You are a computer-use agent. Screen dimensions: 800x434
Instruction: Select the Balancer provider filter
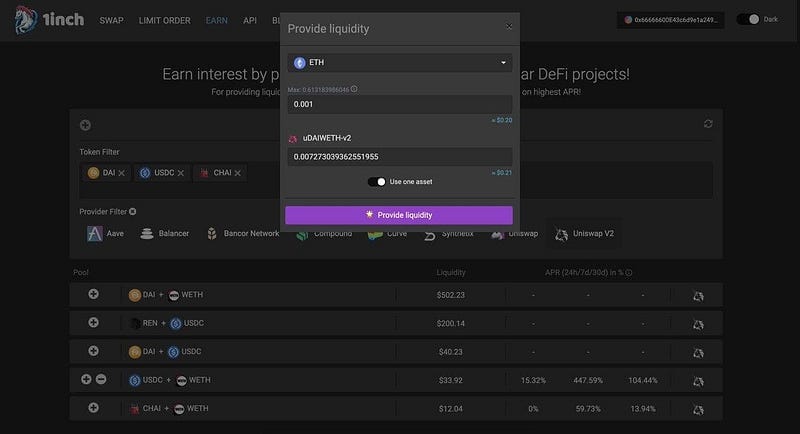[164, 234]
